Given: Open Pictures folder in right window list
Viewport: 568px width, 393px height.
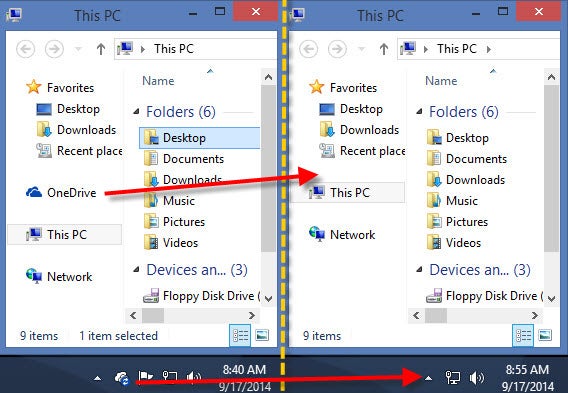Looking at the screenshot, I should [457, 221].
